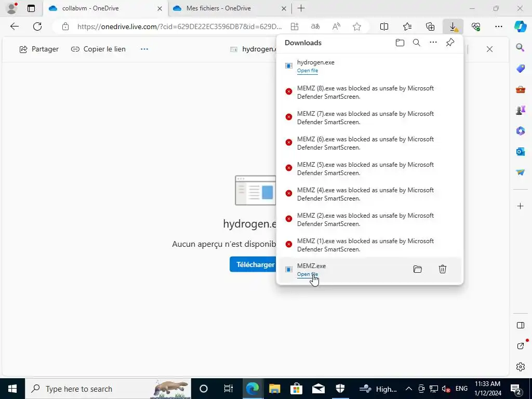The height and width of the screenshot is (399, 532).
Task: Open the sidebar Tools briefcase icon
Action: 520,89
